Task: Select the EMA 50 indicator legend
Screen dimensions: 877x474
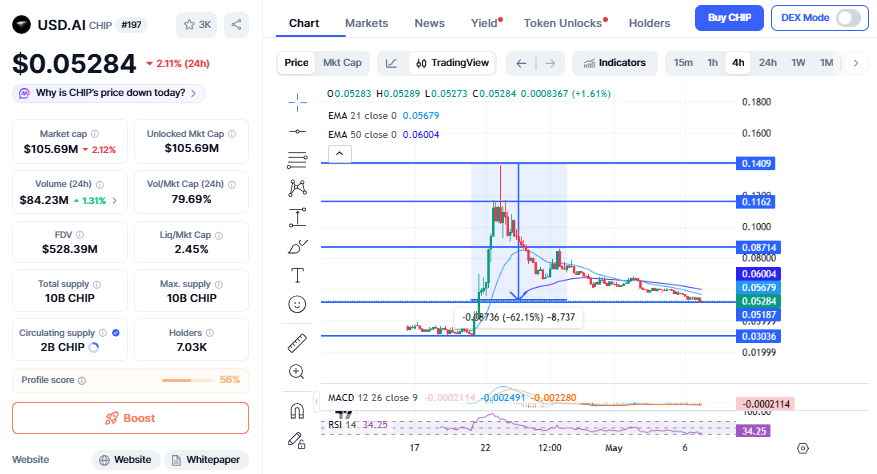Action: 384,135
